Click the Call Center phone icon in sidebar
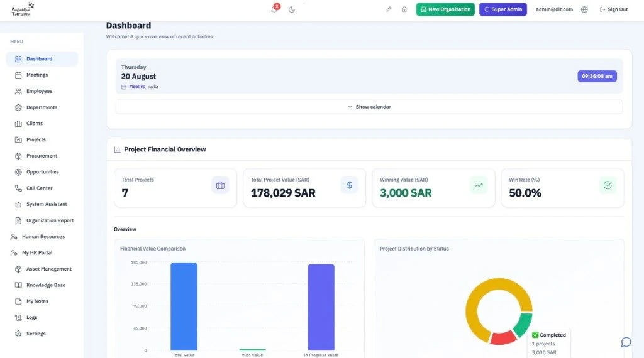Viewport: 644px width, 358px height. (18, 188)
